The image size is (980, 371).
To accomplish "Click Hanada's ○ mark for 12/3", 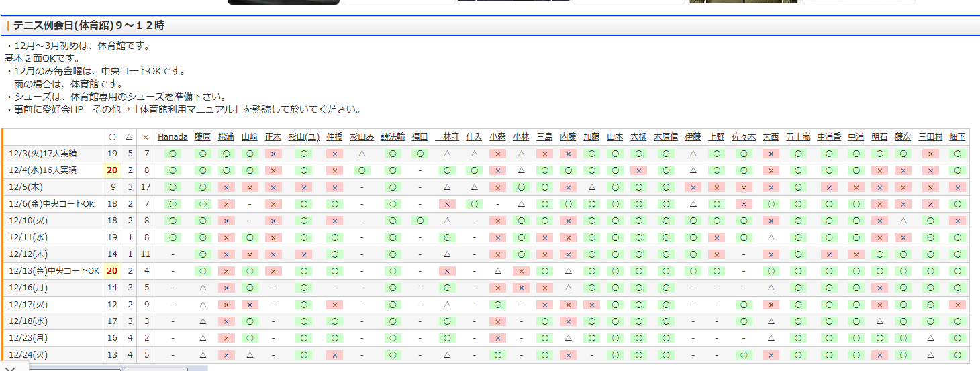I will [x=173, y=154].
